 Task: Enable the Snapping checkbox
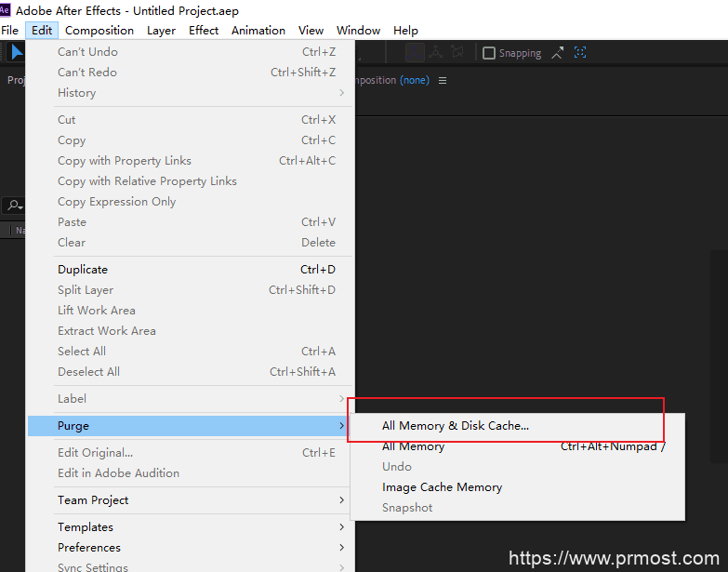489,53
